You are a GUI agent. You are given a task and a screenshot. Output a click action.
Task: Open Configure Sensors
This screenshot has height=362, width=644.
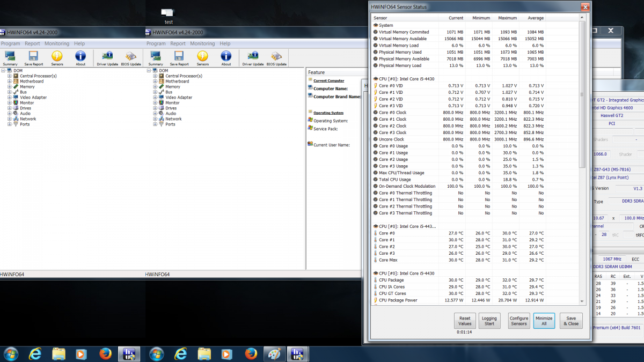tap(519, 321)
